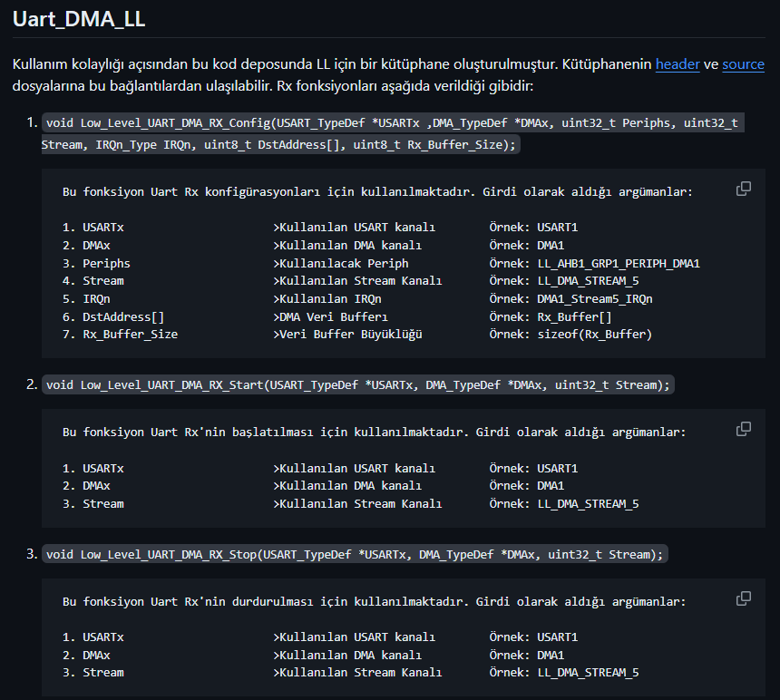Click the LL_AHB1_GRP1_PERIPH_DMA1 example value
The image size is (780, 700).
pyautogui.click(x=619, y=264)
